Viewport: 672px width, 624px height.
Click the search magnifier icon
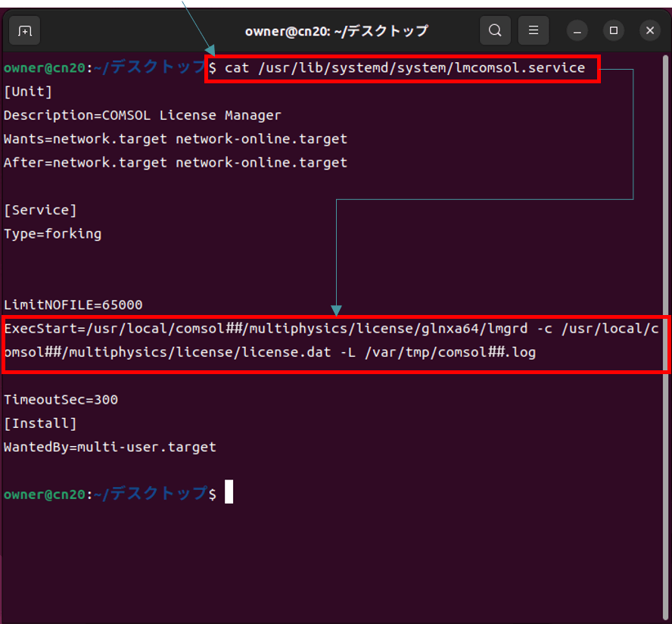coord(495,31)
